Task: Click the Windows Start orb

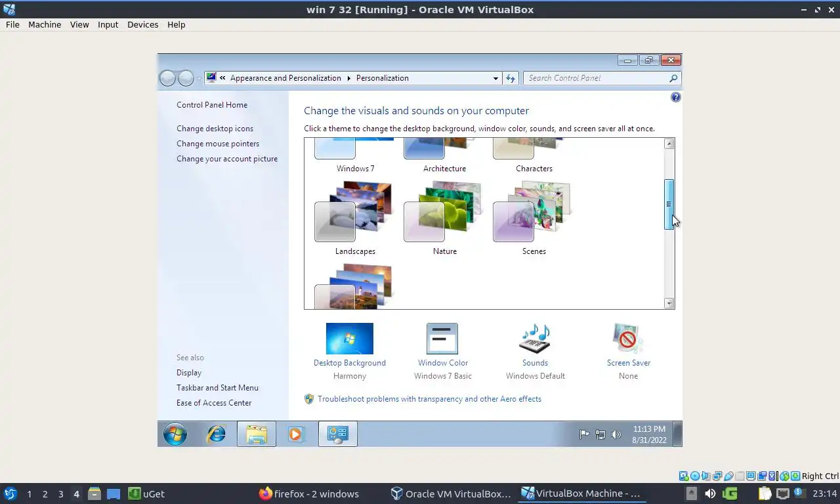Action: point(175,434)
